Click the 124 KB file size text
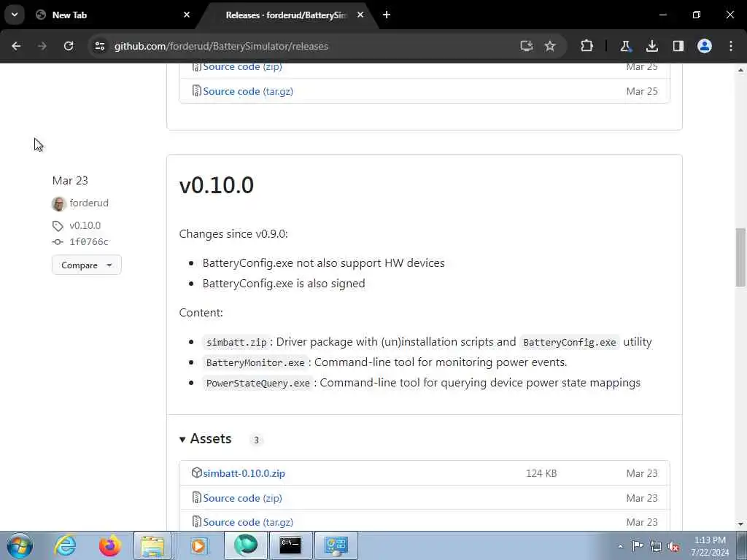This screenshot has height=560, width=747. [541, 473]
